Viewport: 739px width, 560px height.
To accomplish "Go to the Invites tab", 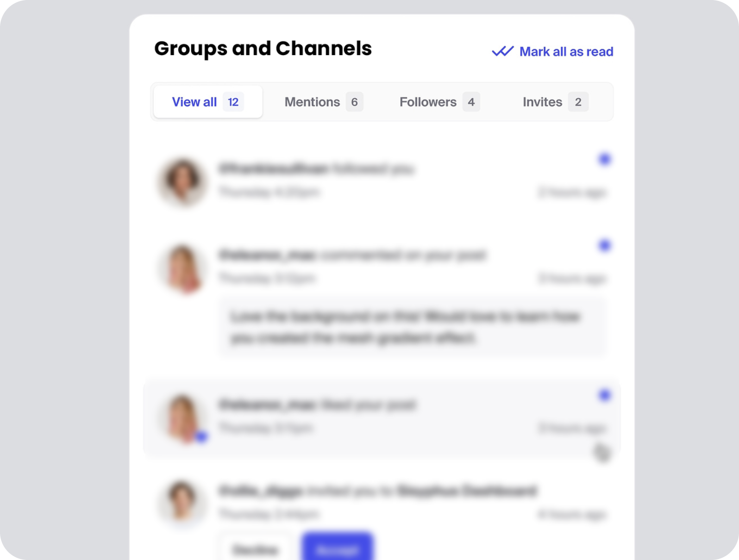I will (542, 102).
